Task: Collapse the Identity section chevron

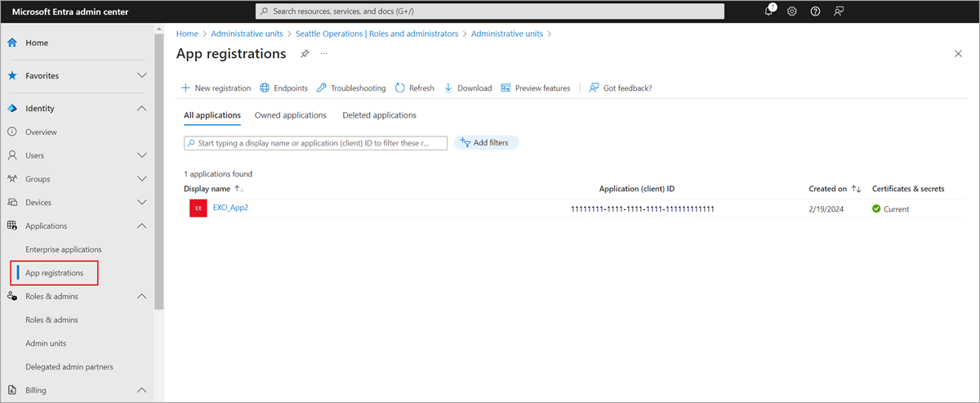Action: (141, 108)
